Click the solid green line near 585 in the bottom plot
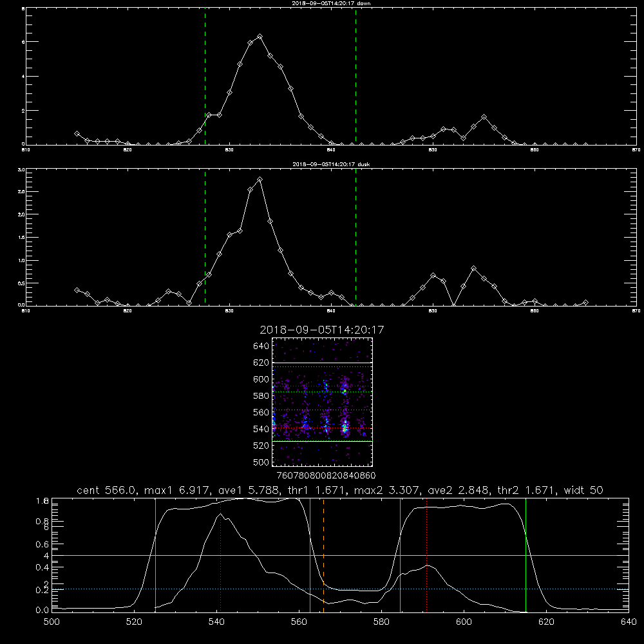This screenshot has height=644, width=644. 400,555
